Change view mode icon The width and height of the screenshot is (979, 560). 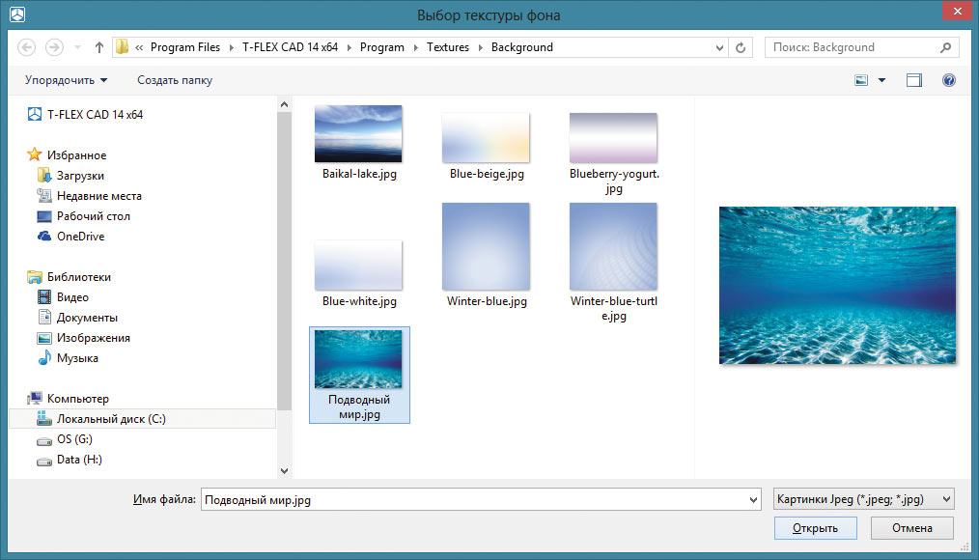point(861,80)
